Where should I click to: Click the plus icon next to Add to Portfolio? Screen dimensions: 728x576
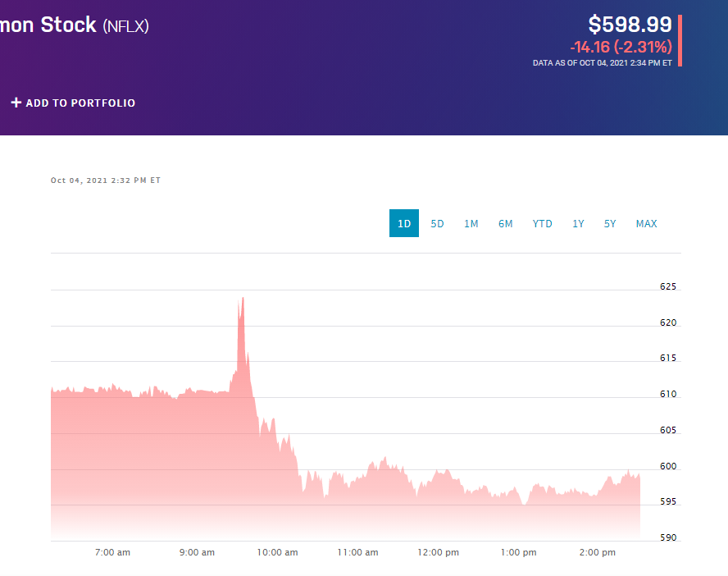pyautogui.click(x=15, y=103)
